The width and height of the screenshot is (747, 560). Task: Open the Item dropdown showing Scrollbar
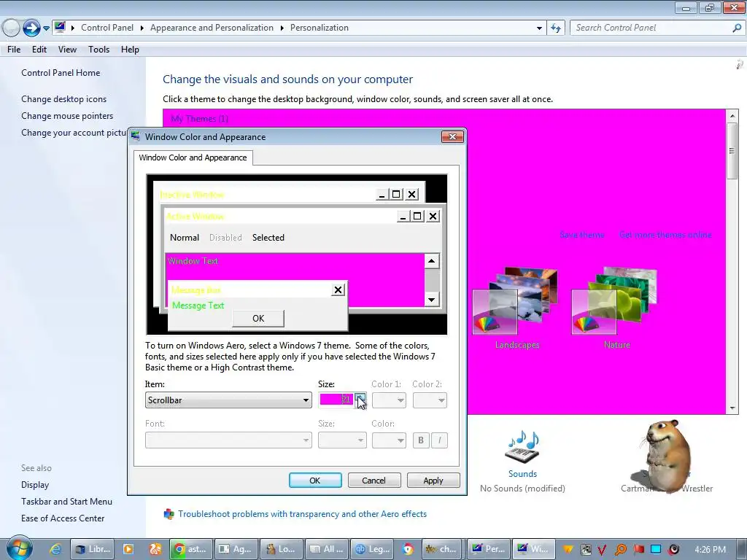pyautogui.click(x=228, y=400)
